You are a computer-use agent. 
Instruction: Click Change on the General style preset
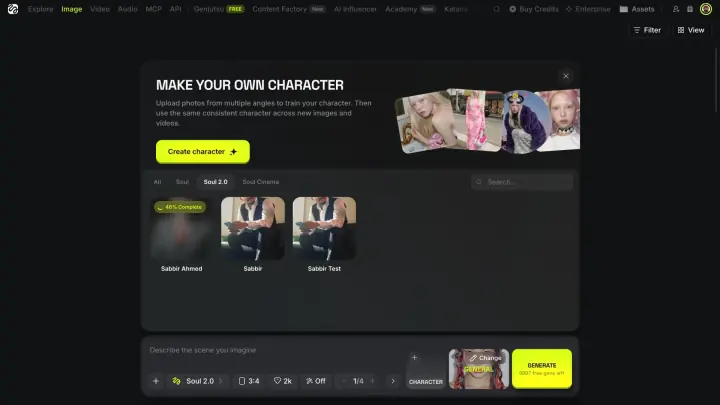(x=485, y=358)
